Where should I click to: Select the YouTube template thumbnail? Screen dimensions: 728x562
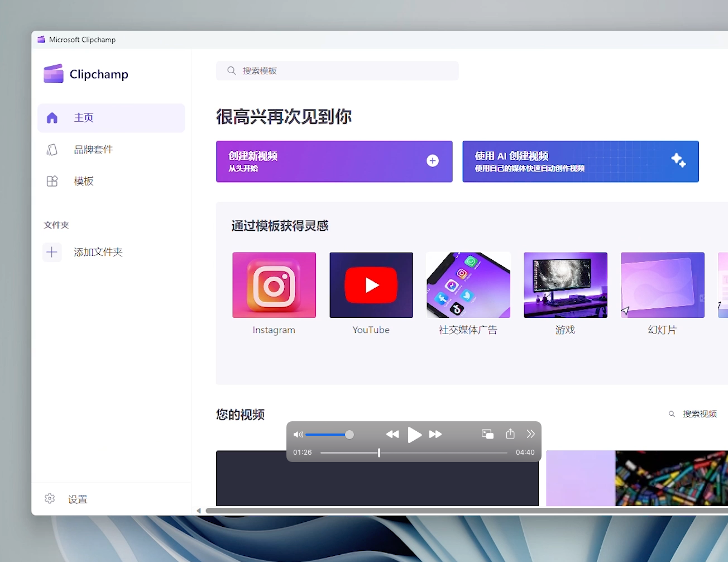pyautogui.click(x=371, y=285)
